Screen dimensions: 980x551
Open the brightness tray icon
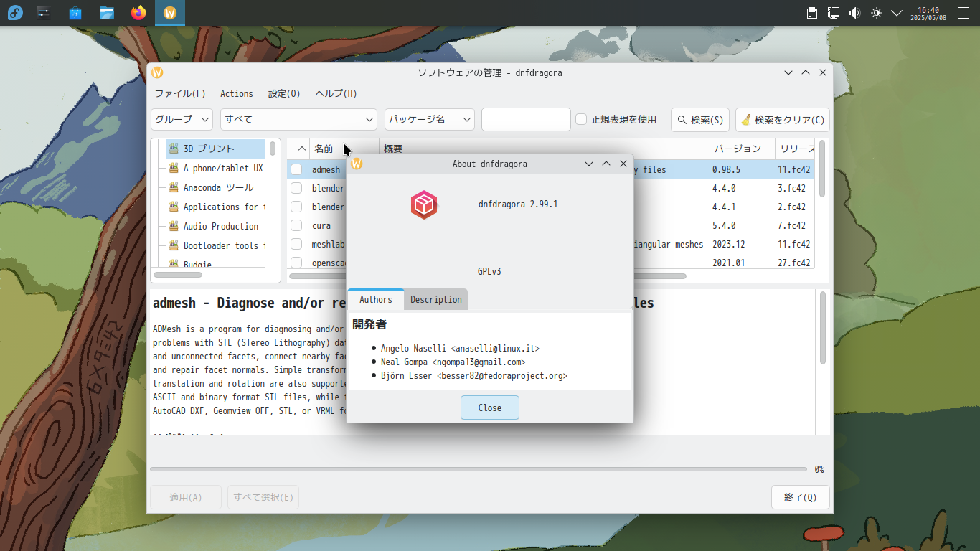tap(876, 13)
